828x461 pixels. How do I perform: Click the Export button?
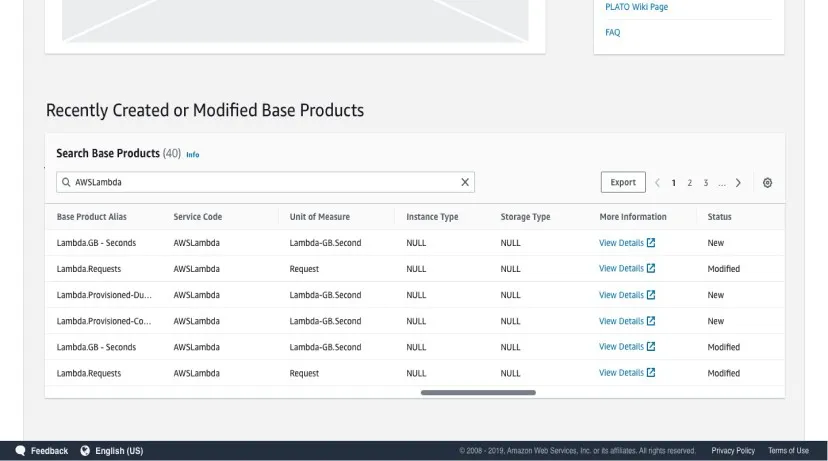point(623,182)
